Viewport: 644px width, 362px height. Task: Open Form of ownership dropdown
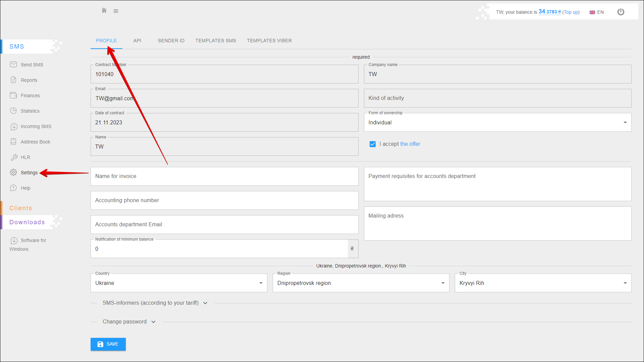pos(497,122)
